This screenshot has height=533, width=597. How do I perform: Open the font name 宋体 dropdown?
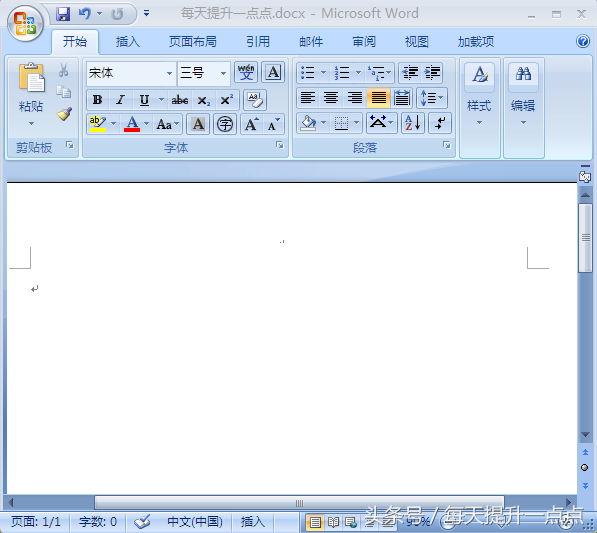(169, 73)
